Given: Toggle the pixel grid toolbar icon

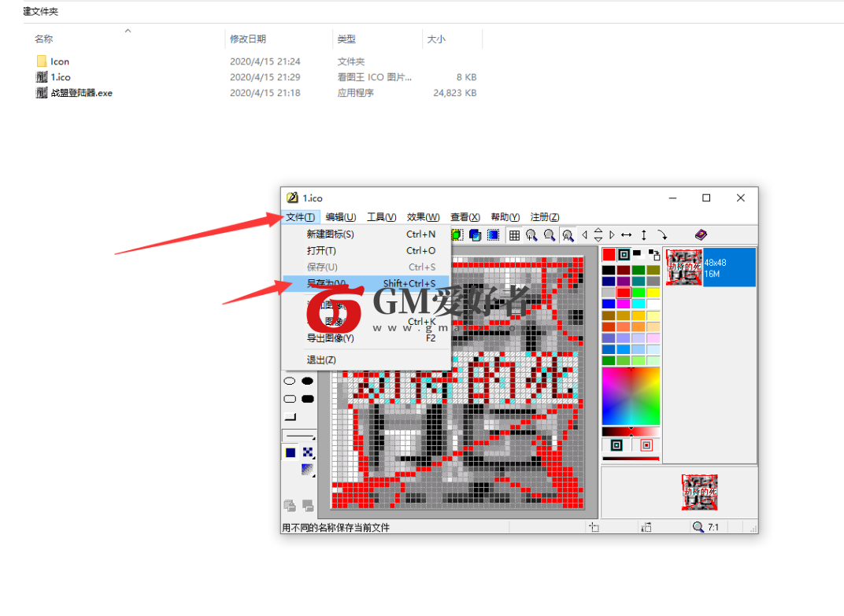Looking at the screenshot, I should (514, 235).
